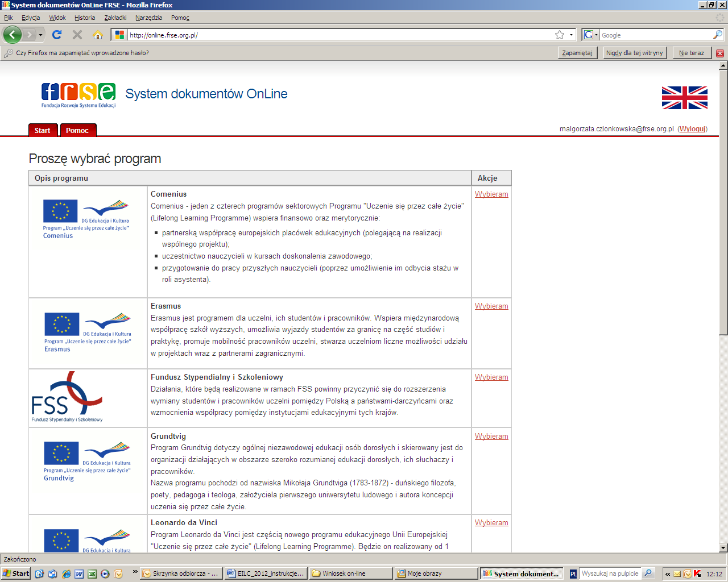Launch Excel from the quick launch bar
Screen dimensions: 728x582
[92, 574]
